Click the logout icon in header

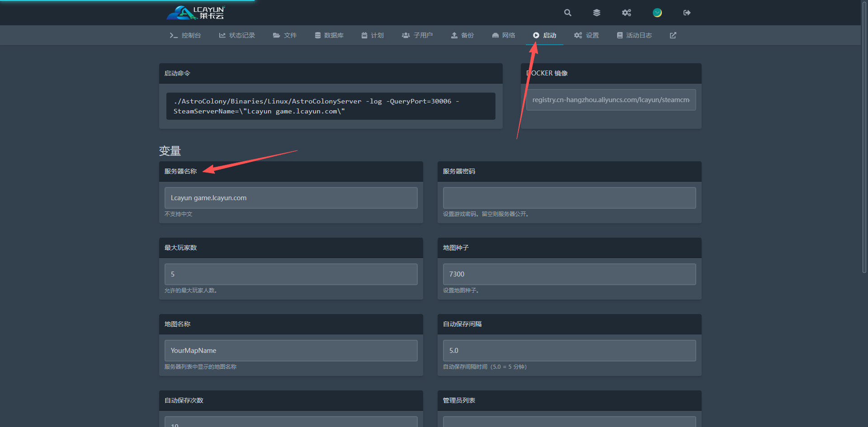[687, 13]
